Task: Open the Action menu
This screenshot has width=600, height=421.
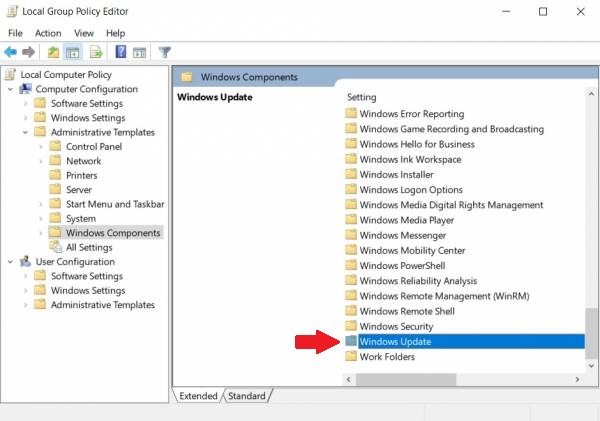Action: coord(48,33)
